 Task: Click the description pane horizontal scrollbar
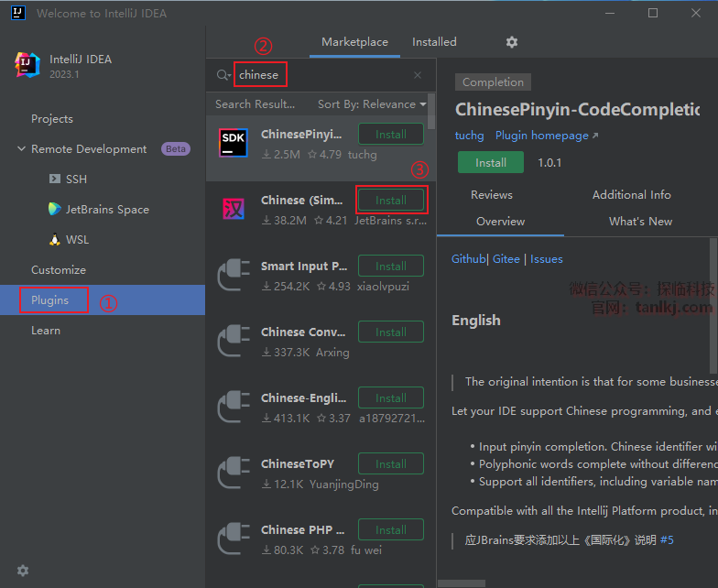(462, 583)
